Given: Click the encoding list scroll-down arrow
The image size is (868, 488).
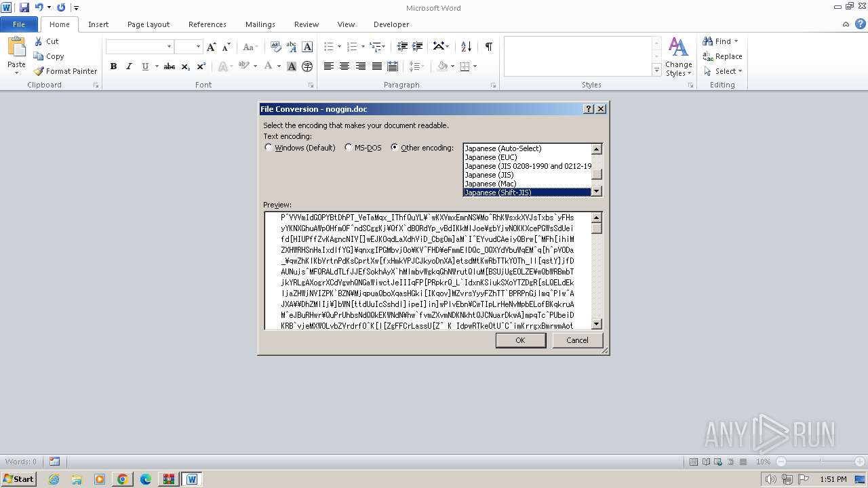Looking at the screenshot, I should tap(597, 192).
